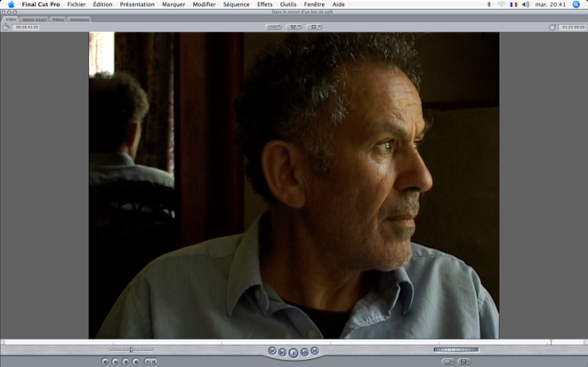
Task: Click the Mark Clip button
Action: pos(116,362)
